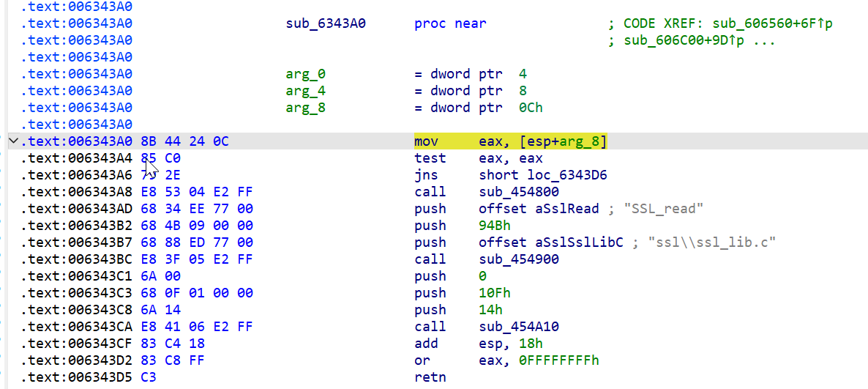Viewport: 868px width, 389px height.
Task: Click the highlighted mov mnemonic
Action: point(426,141)
